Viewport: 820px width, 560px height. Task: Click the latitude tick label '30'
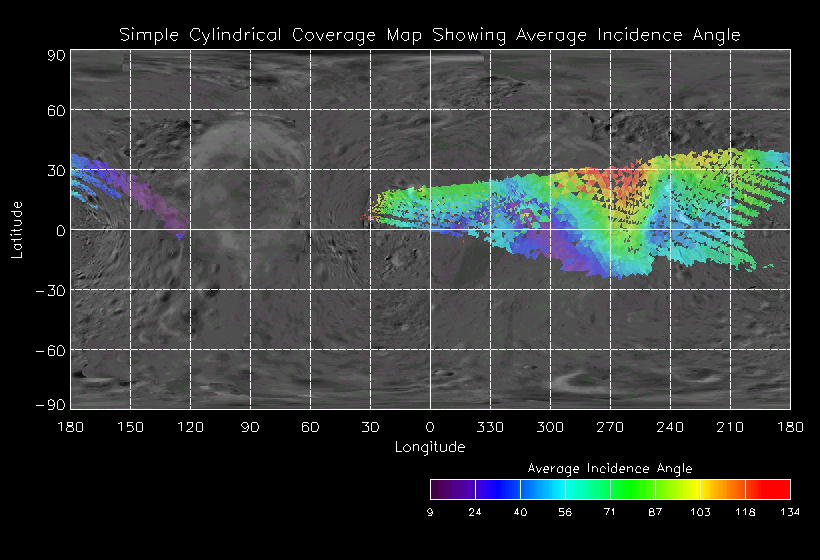(56, 170)
